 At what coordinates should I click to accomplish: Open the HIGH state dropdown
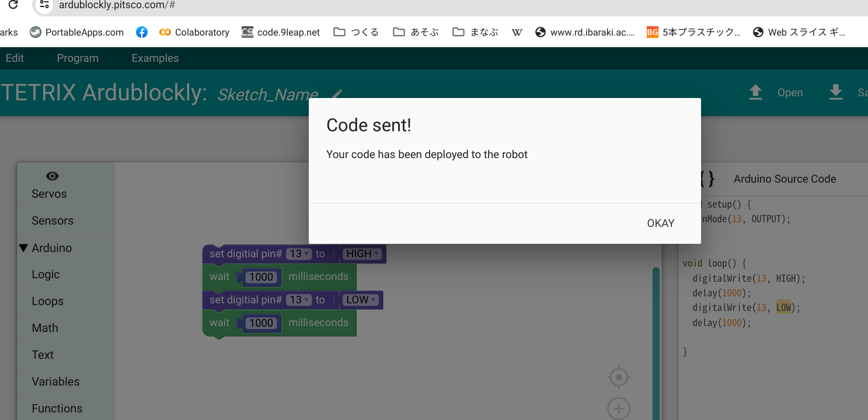pyautogui.click(x=362, y=254)
